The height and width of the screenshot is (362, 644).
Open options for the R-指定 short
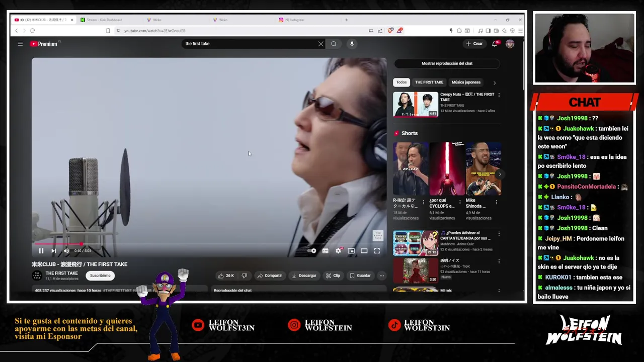point(423,202)
